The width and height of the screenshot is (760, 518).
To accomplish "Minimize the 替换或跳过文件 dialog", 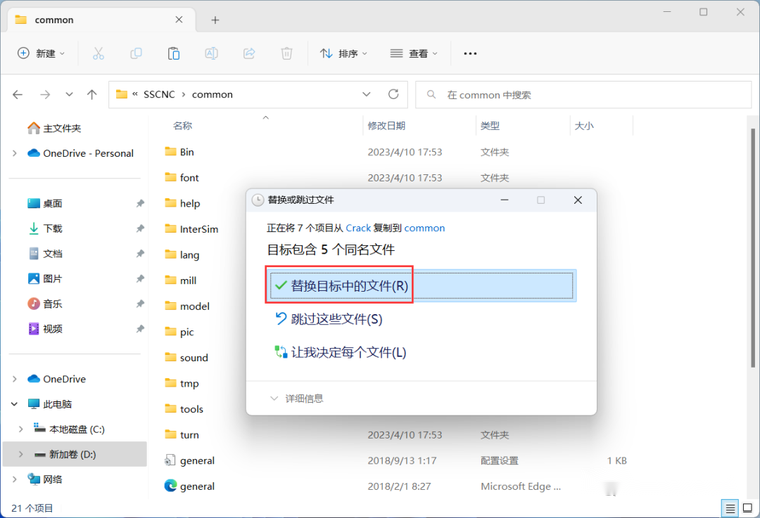I will (505, 200).
